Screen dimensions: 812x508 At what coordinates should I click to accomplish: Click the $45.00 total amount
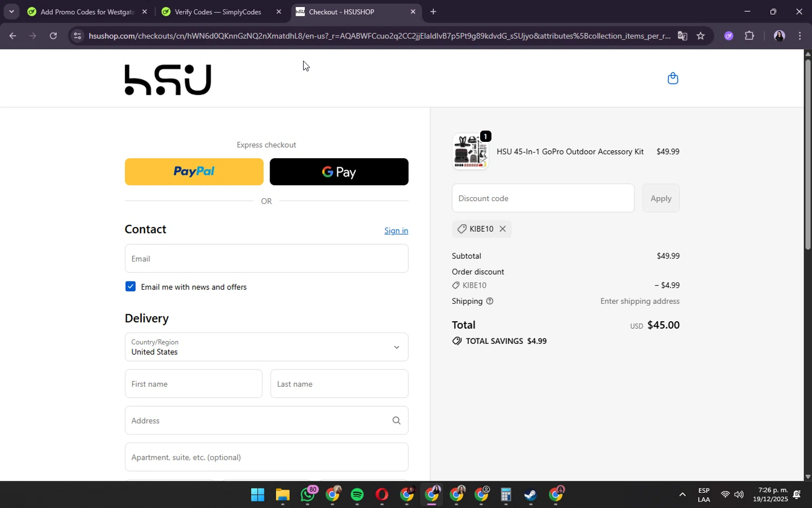(x=663, y=325)
